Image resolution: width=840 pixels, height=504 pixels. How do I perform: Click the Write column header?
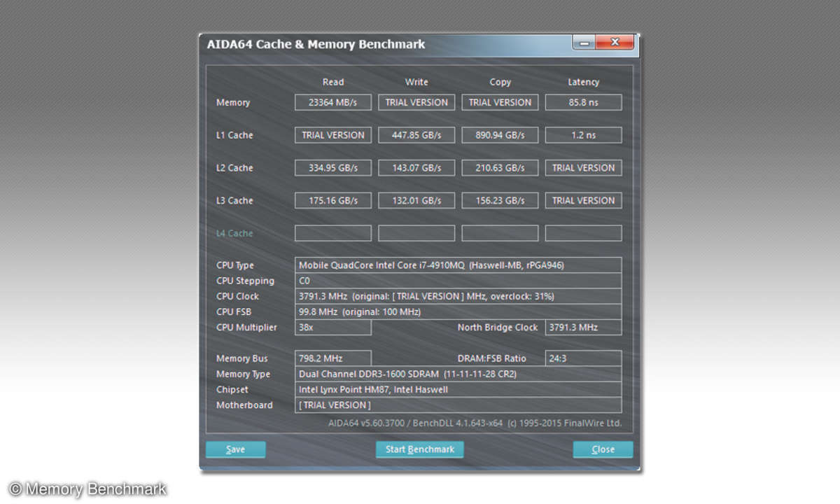(x=416, y=82)
